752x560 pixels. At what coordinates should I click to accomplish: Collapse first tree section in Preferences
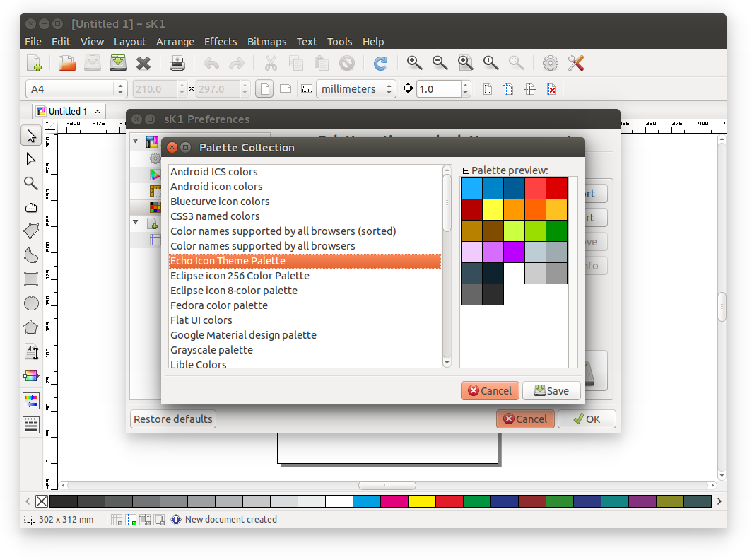pyautogui.click(x=136, y=141)
